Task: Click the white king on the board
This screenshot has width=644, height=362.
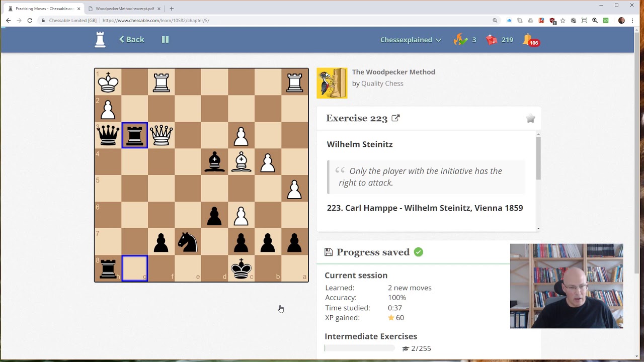Action: coord(108,82)
